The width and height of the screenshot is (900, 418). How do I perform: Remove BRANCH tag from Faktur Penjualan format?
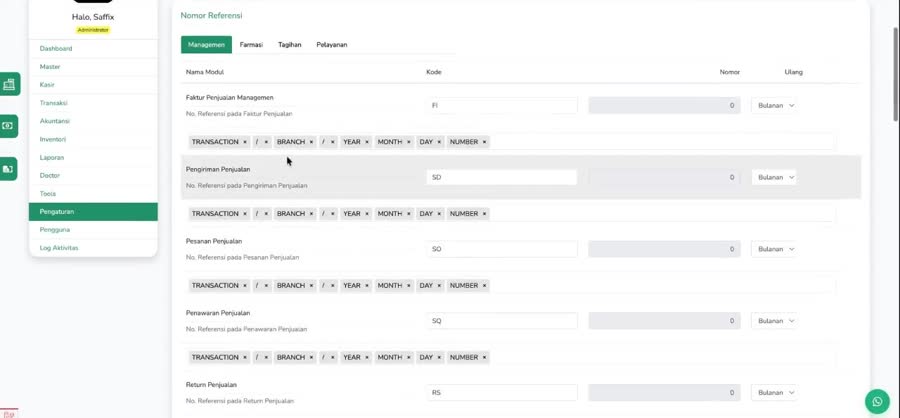point(311,142)
